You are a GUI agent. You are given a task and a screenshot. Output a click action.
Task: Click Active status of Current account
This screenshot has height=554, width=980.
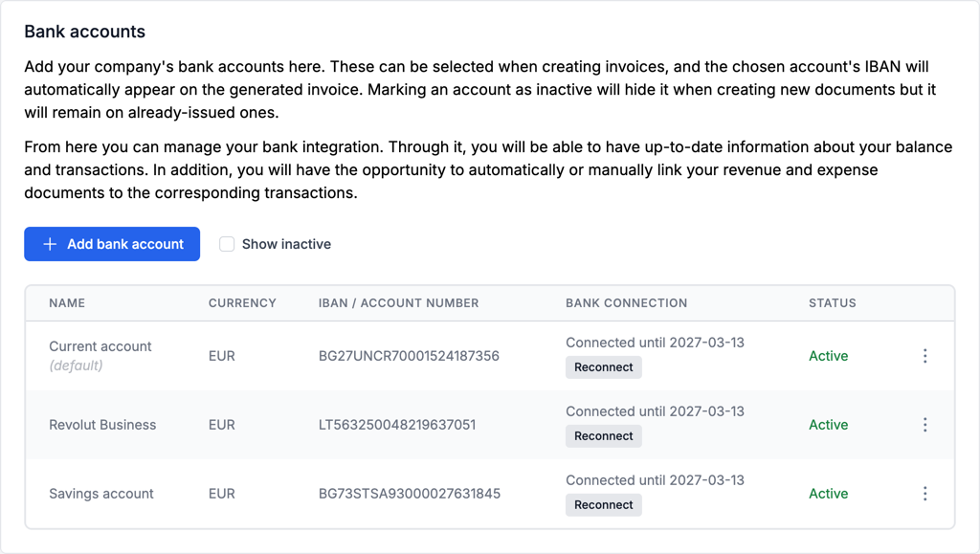[x=828, y=356]
